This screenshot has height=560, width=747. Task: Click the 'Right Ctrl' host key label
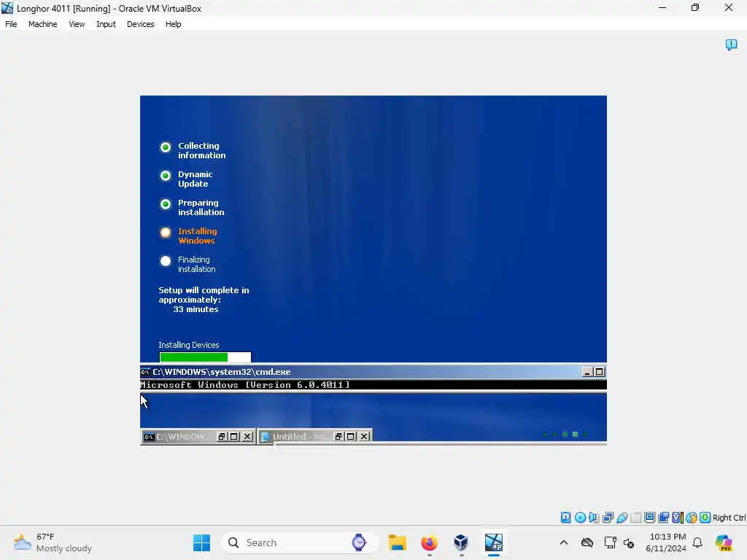tap(729, 518)
